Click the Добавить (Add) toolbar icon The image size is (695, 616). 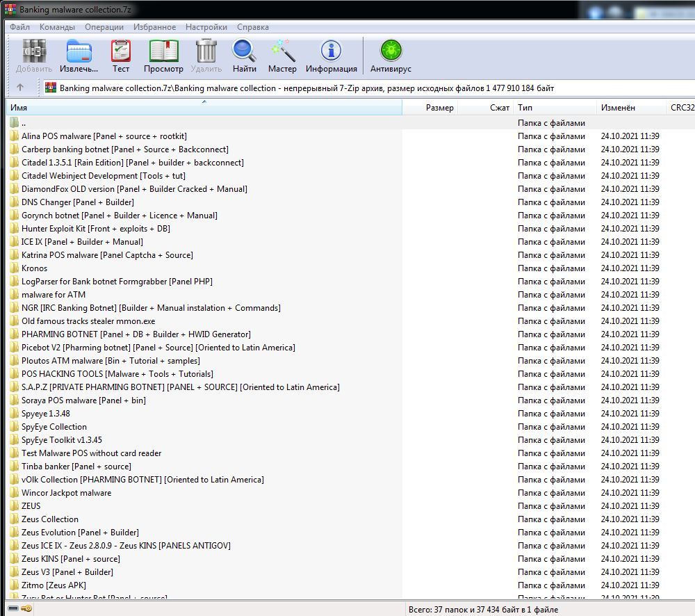pos(34,51)
